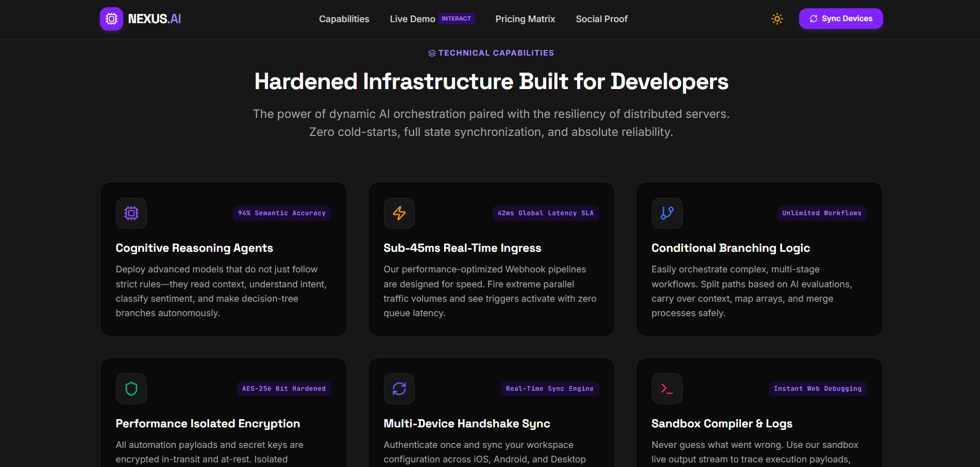The image size is (980, 467).
Task: Click the Hardened Infrastructure Built for Developers title
Action: [x=492, y=81]
